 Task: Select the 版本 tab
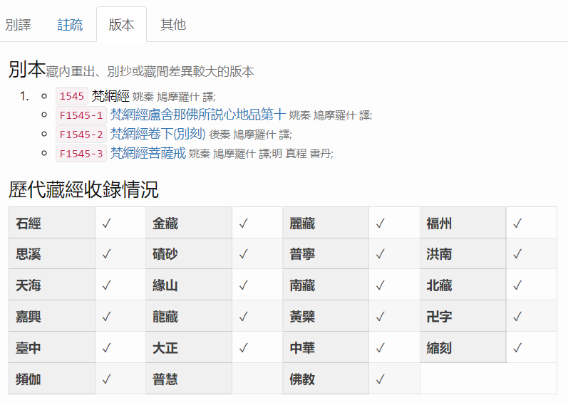(x=121, y=25)
